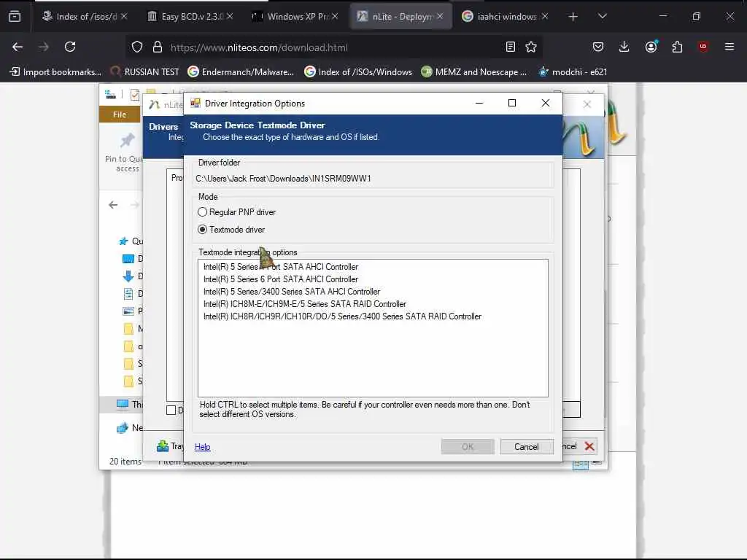Click the site padlock icon
The width and height of the screenshot is (747, 560).
(158, 47)
